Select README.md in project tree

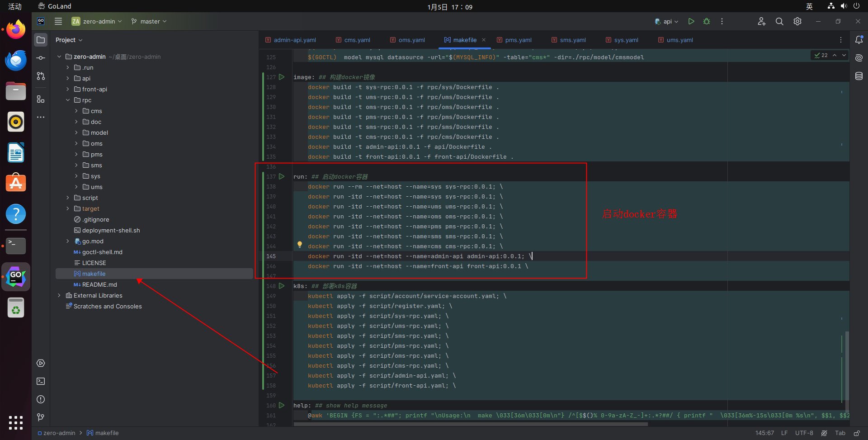[x=99, y=284]
